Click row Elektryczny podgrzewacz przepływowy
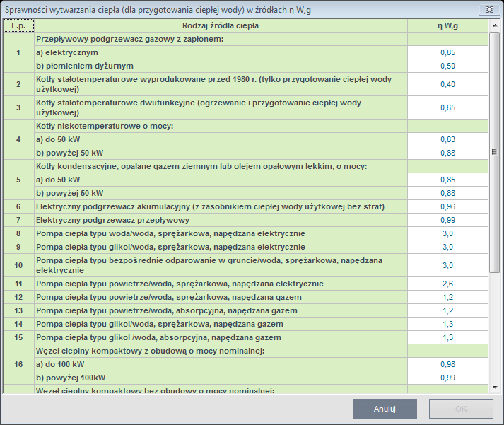 click(221, 220)
